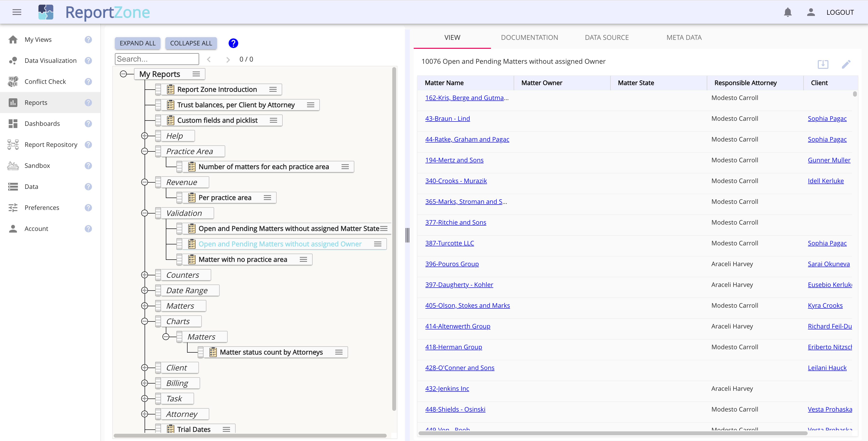Image resolution: width=868 pixels, height=441 pixels.
Task: Click the Account person icon
Action: (x=13, y=229)
